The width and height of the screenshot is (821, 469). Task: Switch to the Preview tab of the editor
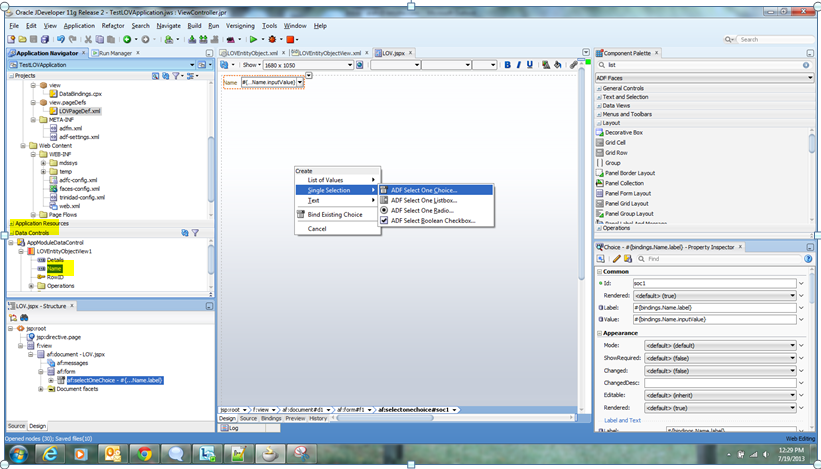(295, 418)
